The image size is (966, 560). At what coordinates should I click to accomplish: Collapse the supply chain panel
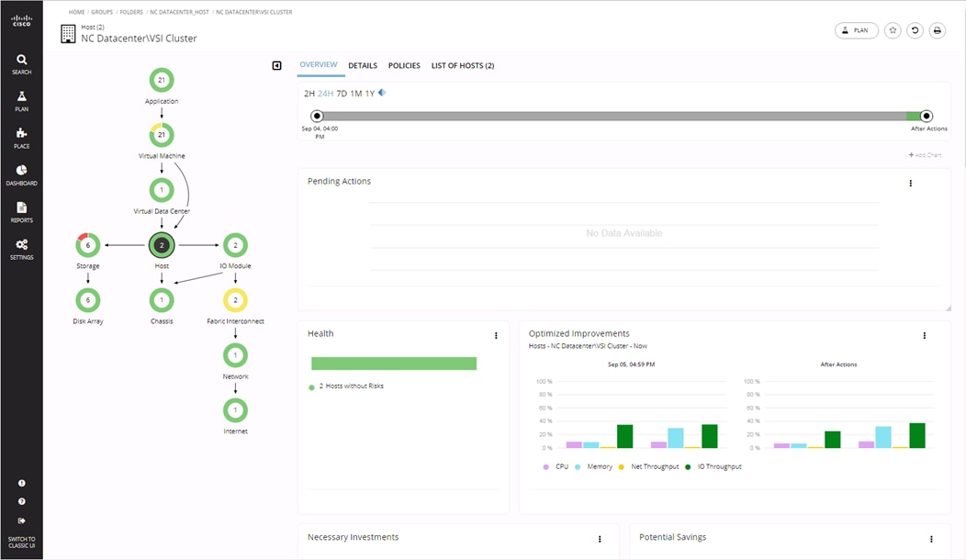(x=276, y=65)
